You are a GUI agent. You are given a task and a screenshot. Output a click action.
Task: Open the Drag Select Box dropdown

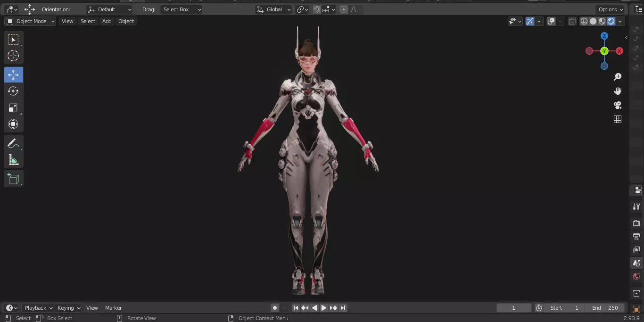[181, 9]
